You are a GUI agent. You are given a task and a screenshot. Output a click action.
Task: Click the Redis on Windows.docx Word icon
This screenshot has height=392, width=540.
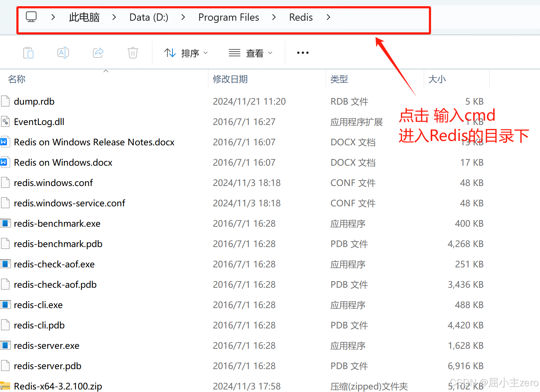point(5,162)
